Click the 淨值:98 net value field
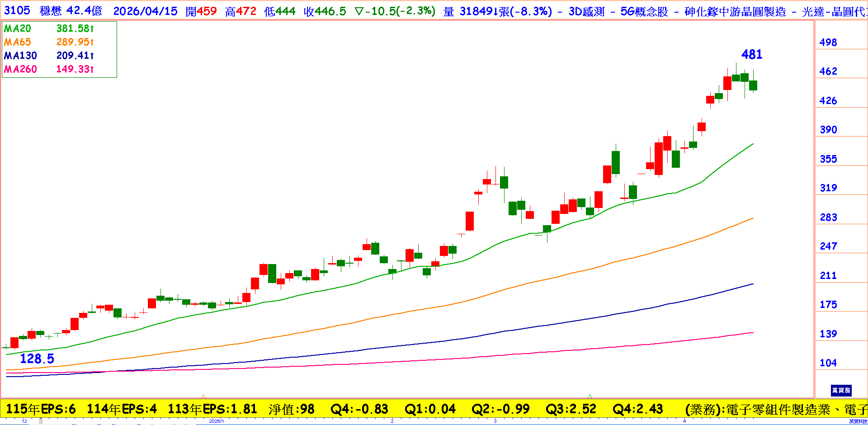 tap(292, 409)
